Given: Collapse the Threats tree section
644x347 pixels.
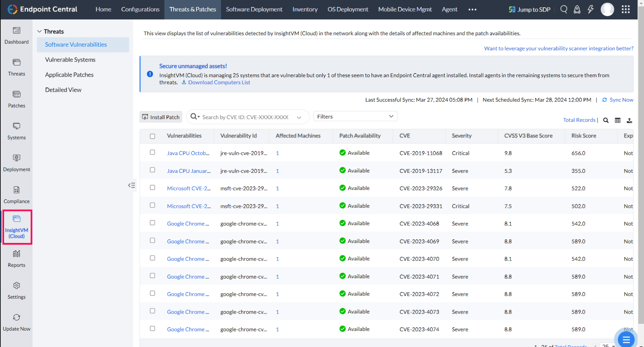Looking at the screenshot, I should (39, 31).
